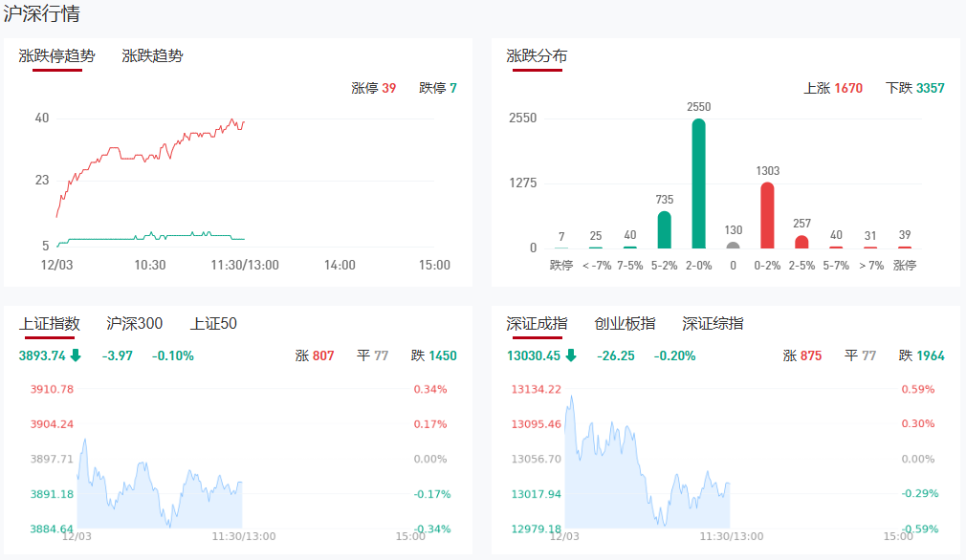
Task: Select the 上证指数 tab
Action: click(x=50, y=324)
